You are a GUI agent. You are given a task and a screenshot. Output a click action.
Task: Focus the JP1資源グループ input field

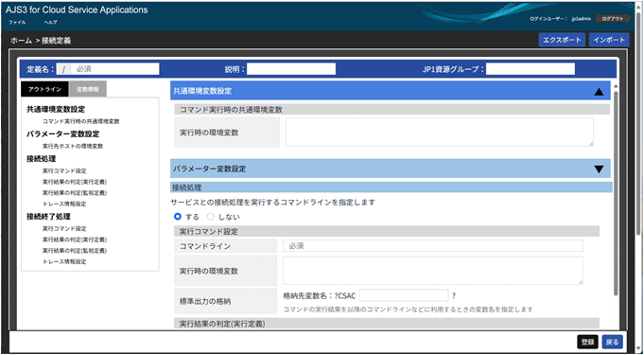click(x=531, y=69)
